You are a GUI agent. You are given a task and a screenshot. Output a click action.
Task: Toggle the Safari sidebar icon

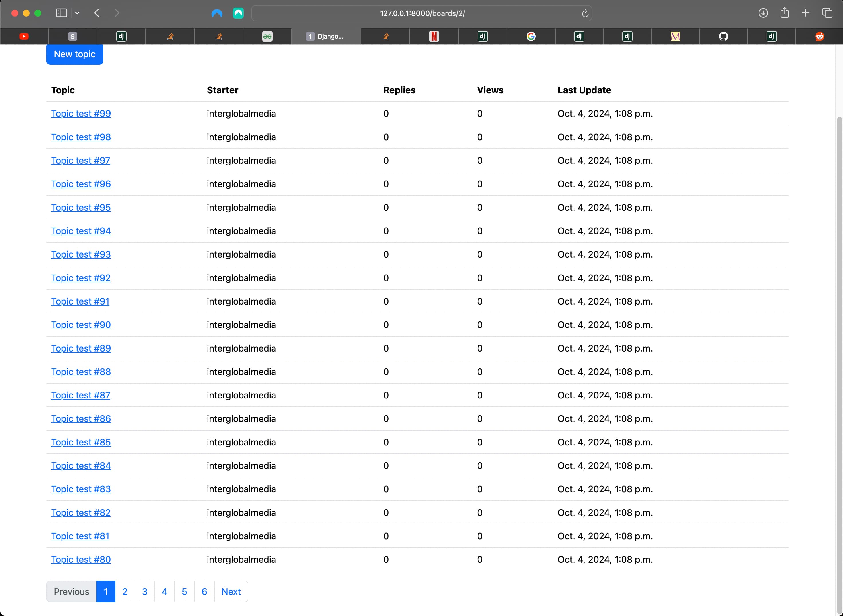pos(62,13)
